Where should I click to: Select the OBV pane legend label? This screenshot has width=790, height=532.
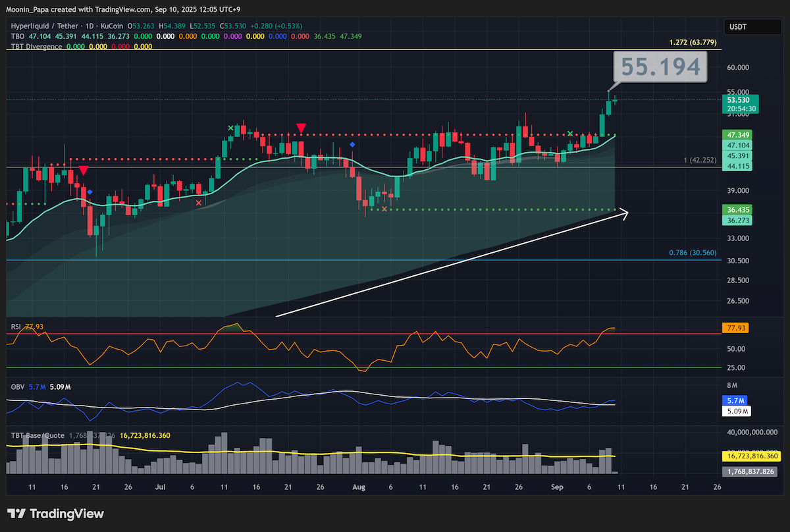tap(18, 386)
